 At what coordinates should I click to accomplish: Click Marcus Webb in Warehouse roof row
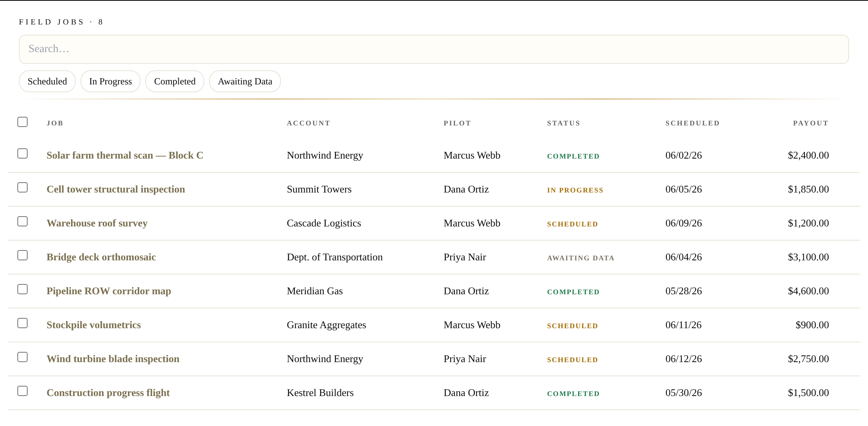pyautogui.click(x=472, y=223)
